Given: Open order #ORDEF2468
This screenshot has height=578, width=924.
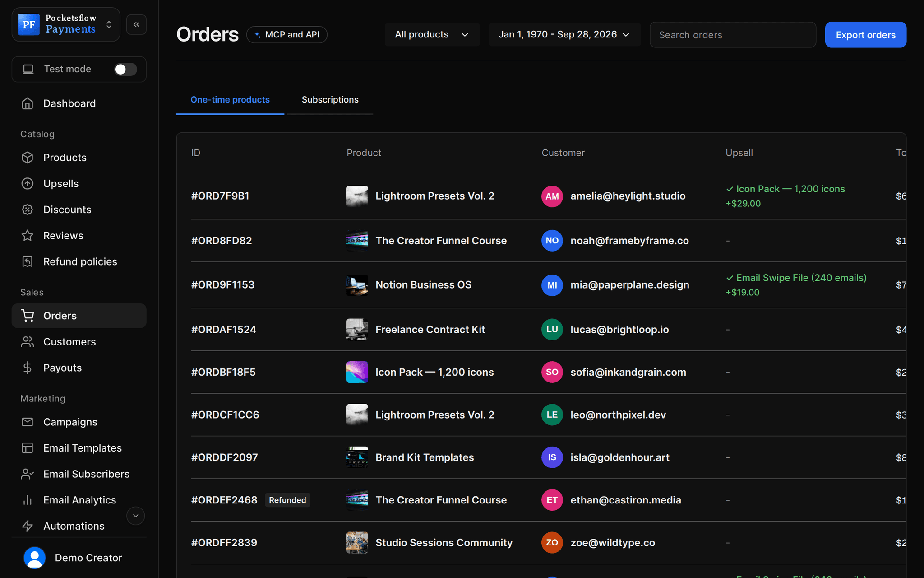Looking at the screenshot, I should [x=224, y=500].
